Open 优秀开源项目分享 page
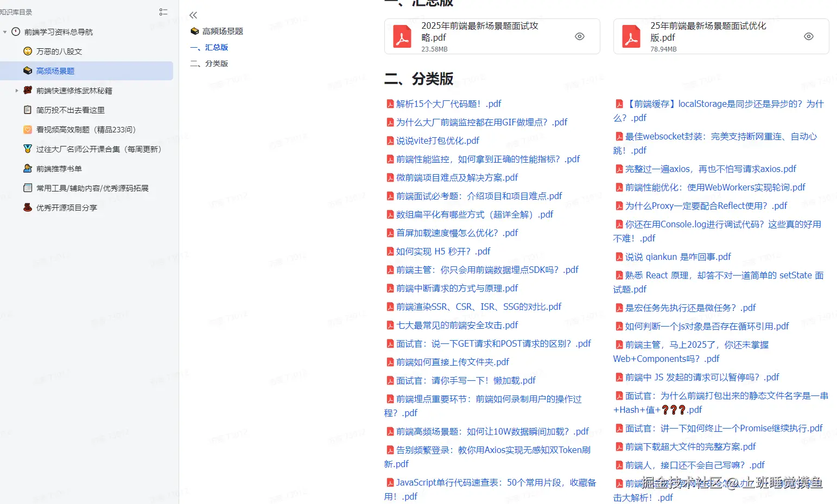The width and height of the screenshot is (837, 504). (x=67, y=208)
